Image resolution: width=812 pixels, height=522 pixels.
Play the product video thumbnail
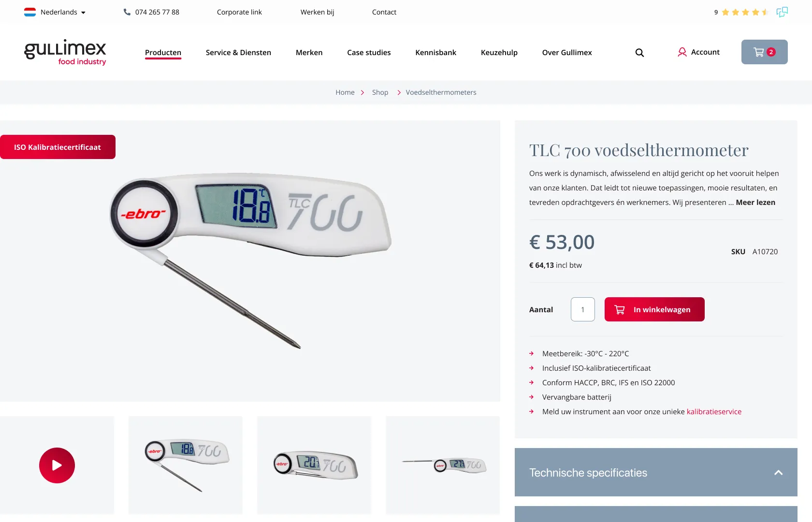[x=57, y=465]
